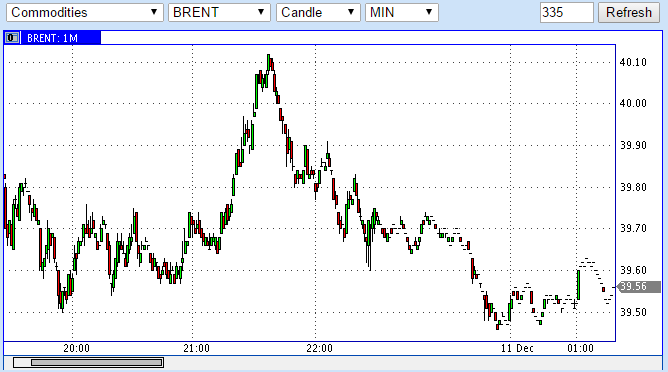Screen dimensions: 668x372
Task: Click the 40.00 price axis label
Action: [x=633, y=104]
